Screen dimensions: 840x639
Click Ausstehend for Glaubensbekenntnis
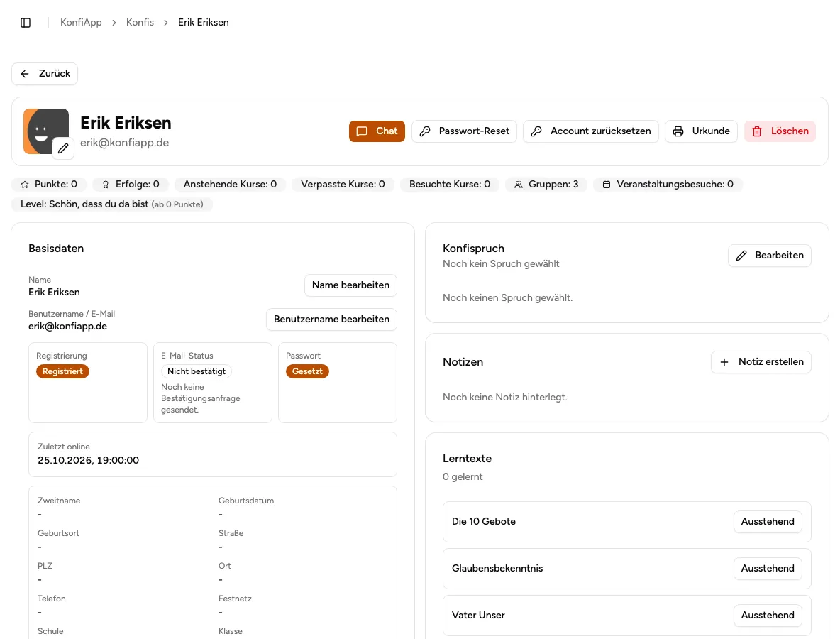pos(768,568)
